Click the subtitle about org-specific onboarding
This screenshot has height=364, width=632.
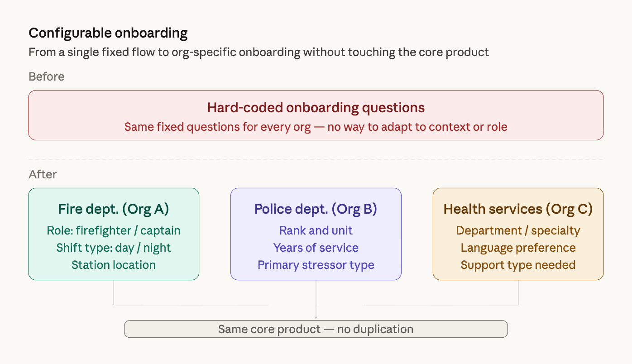point(259,52)
